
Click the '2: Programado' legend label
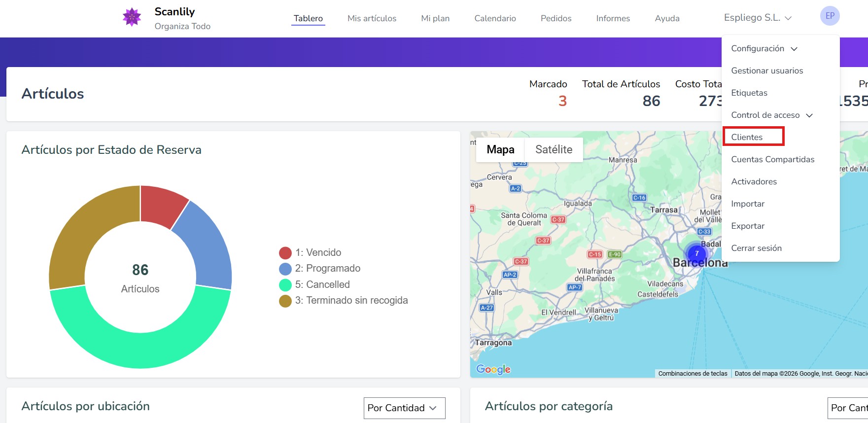(328, 268)
